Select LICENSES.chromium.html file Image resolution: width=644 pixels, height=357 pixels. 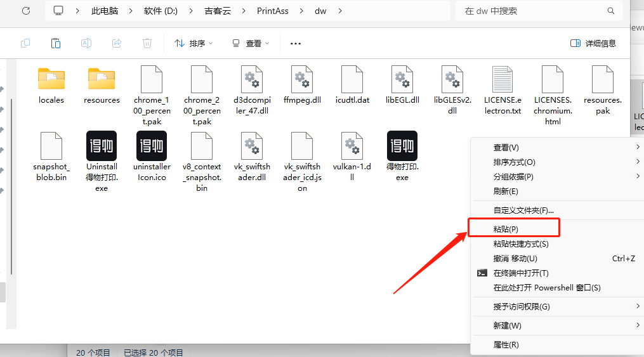tap(553, 96)
